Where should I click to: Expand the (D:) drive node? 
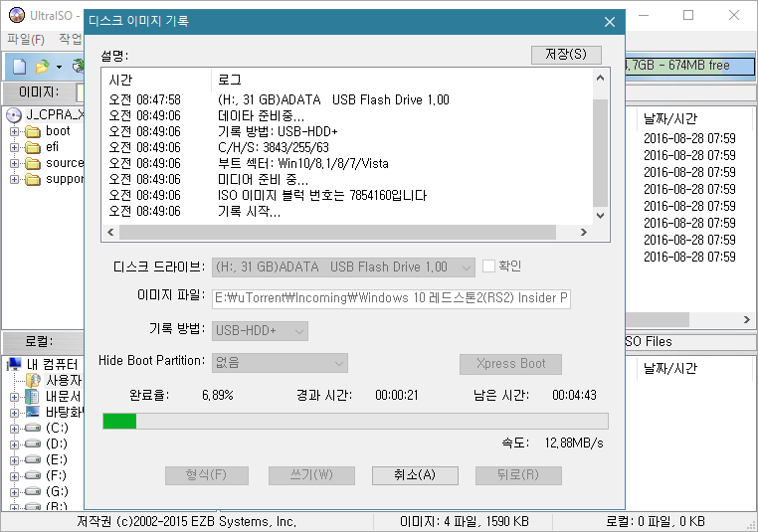[x=15, y=444]
